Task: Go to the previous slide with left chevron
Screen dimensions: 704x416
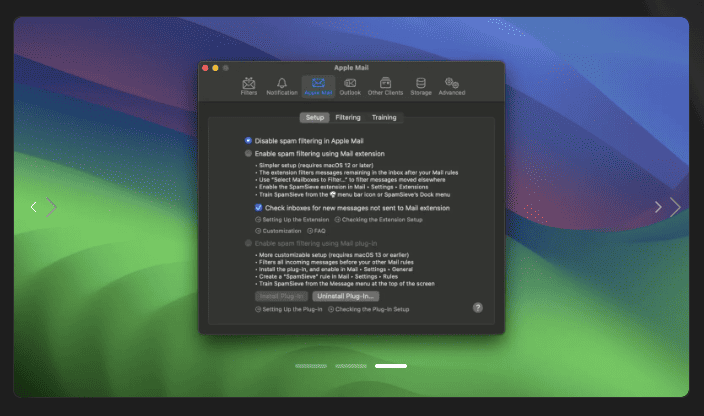Action: click(x=34, y=207)
